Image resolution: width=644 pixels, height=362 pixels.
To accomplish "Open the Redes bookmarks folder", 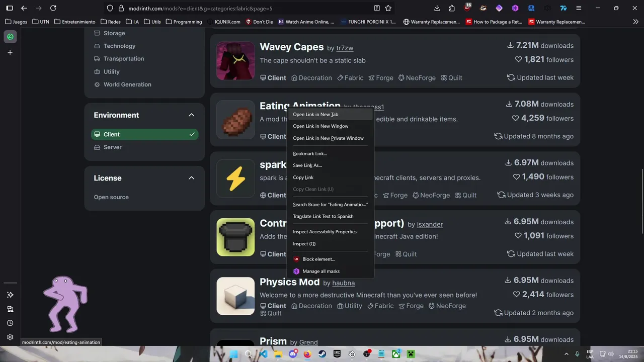I will pos(110,22).
